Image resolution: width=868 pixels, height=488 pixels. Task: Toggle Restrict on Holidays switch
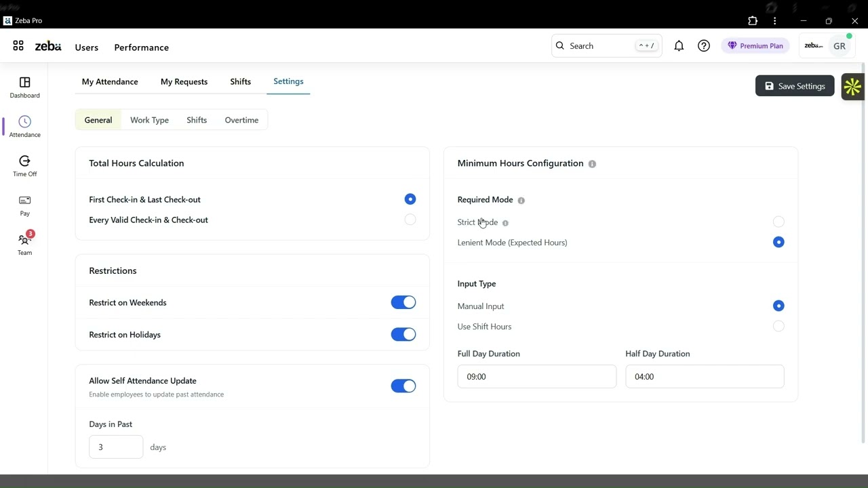coord(403,334)
